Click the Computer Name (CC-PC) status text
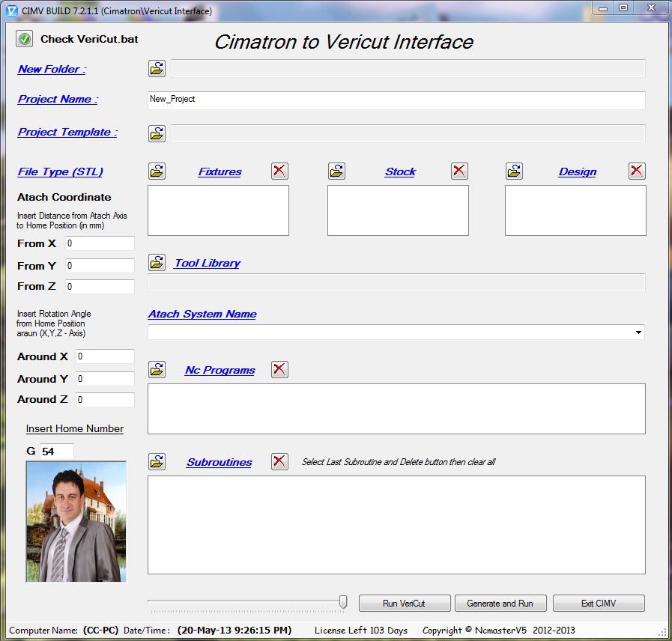672x641 pixels. (x=64, y=631)
